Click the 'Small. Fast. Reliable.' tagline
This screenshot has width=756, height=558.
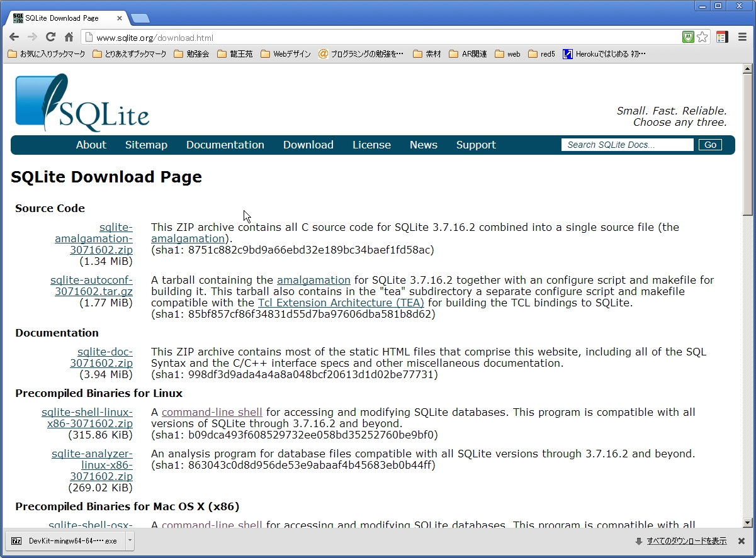(672, 111)
